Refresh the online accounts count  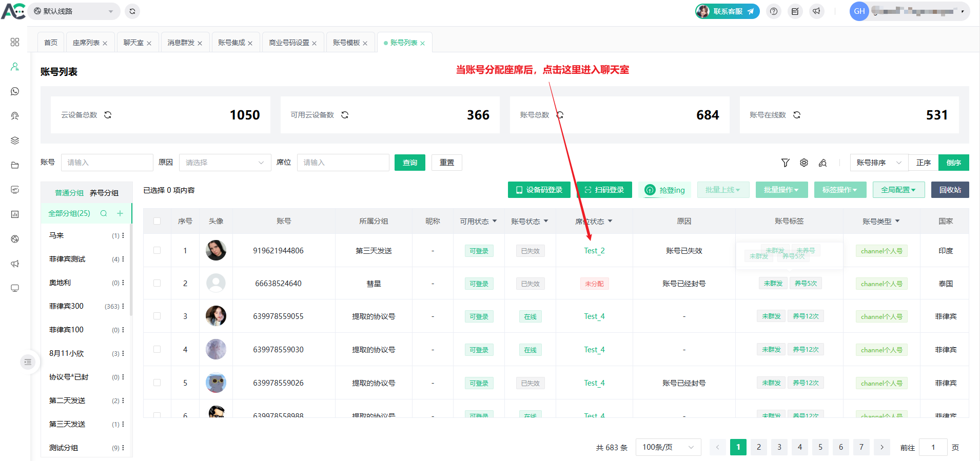pyautogui.click(x=797, y=115)
